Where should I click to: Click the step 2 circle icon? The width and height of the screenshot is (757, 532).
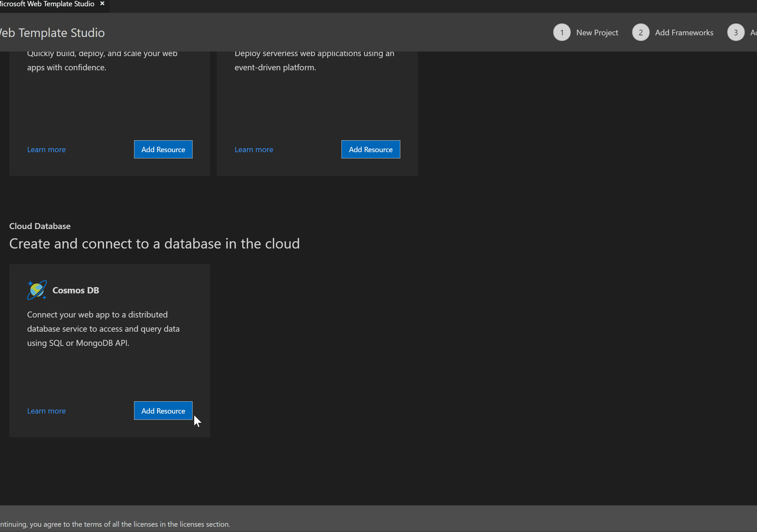[640, 32]
